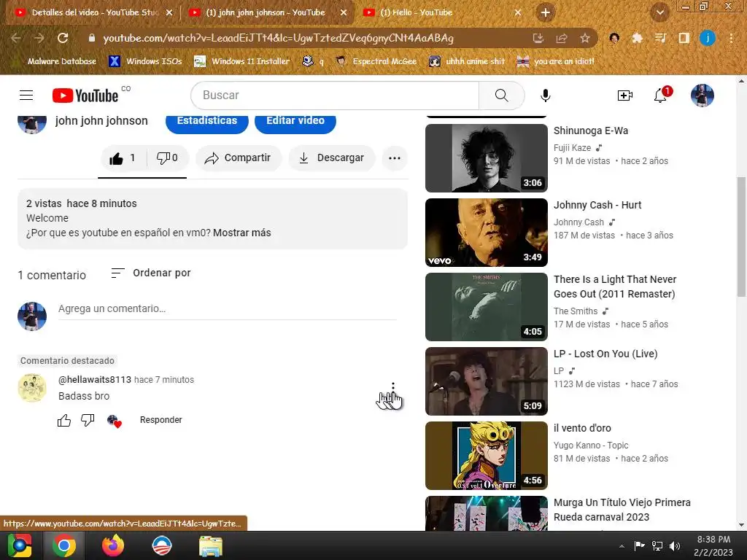The width and height of the screenshot is (747, 560).
Task: Go back in the browser
Action: pyautogui.click(x=16, y=38)
